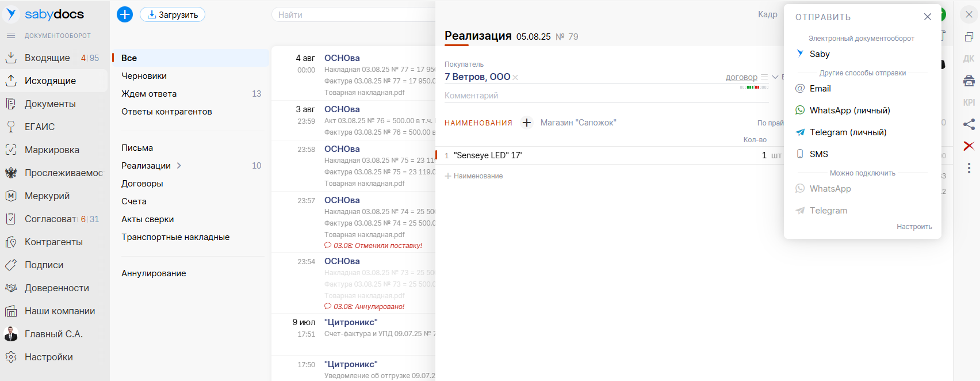
Task: Click the printer icon in right toolbar
Action: tap(969, 81)
